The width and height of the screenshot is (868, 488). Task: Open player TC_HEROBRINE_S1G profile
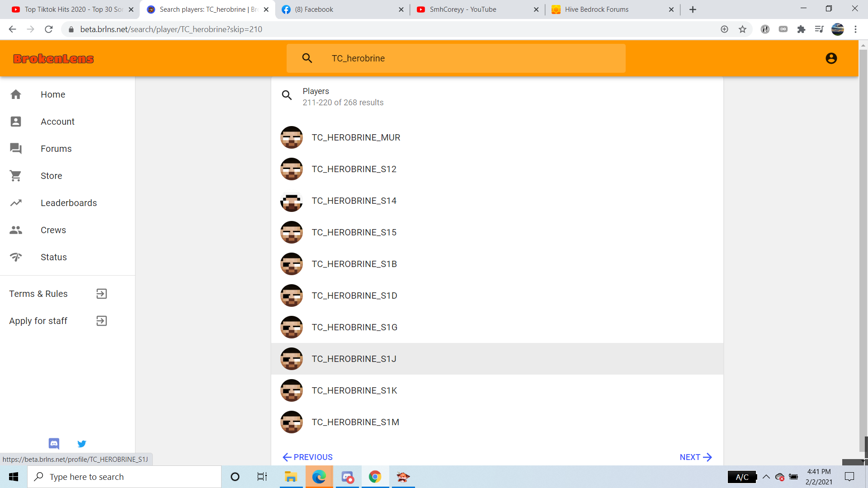click(x=497, y=327)
